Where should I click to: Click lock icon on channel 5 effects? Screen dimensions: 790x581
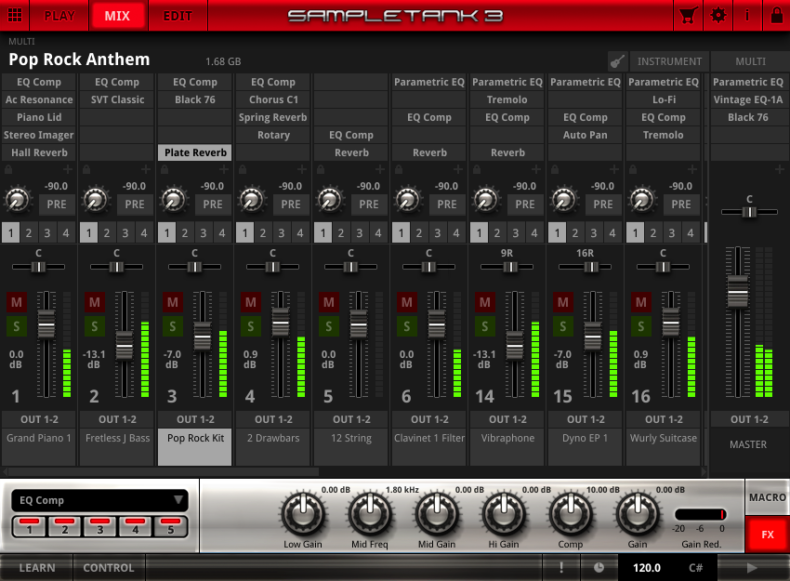[320, 169]
